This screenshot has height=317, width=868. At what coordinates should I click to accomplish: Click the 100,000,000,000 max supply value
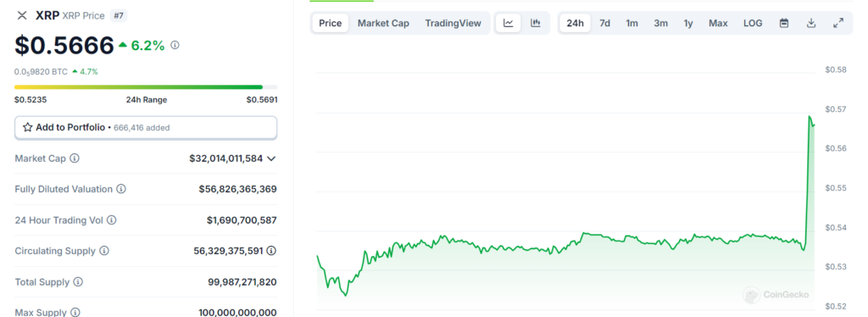237,313
